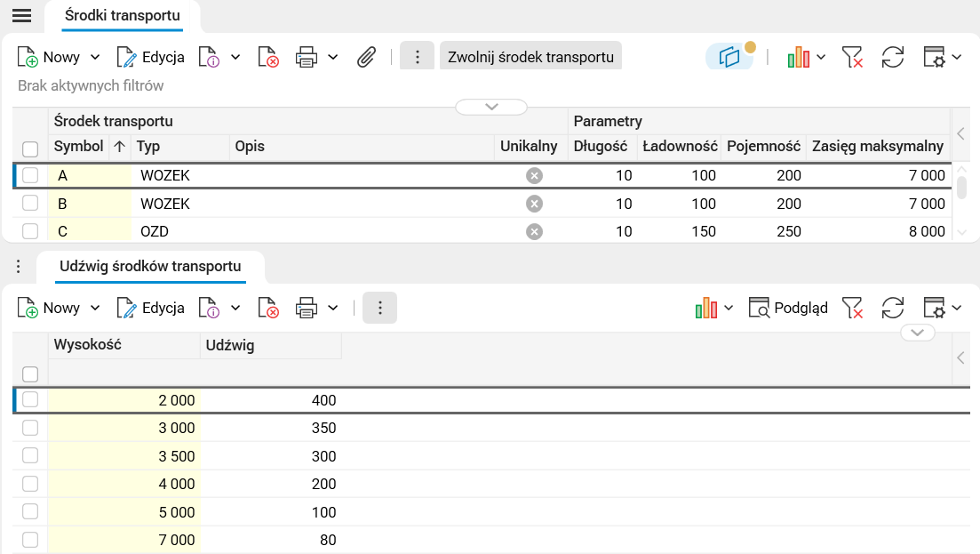Expand the collapsed filter panel chevron above table

coord(491,107)
